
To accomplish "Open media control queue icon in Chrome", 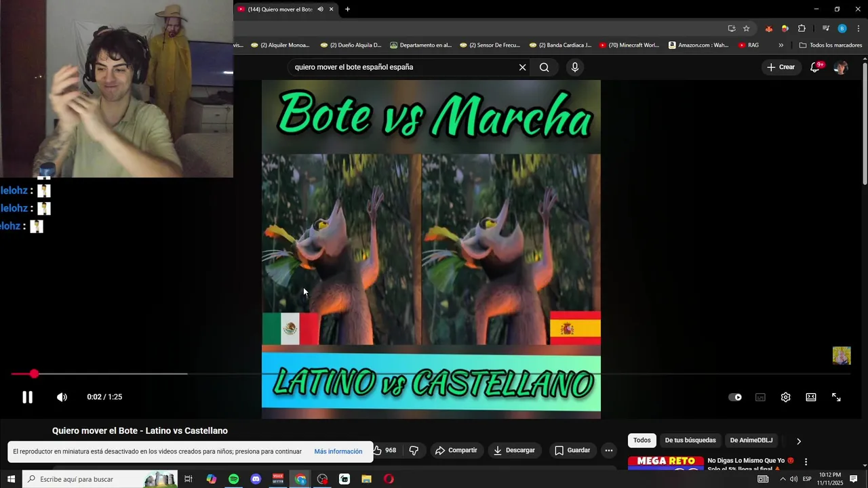I will click(825, 28).
